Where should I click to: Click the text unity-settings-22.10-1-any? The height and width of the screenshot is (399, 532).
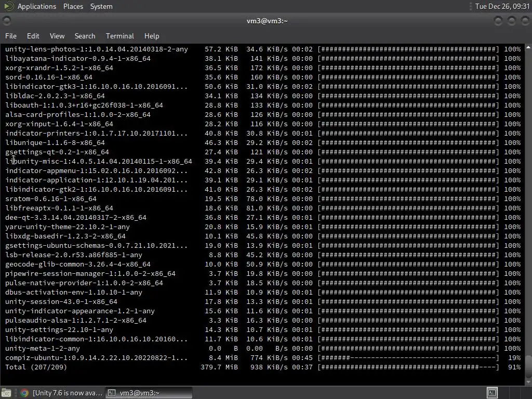[x=59, y=330]
